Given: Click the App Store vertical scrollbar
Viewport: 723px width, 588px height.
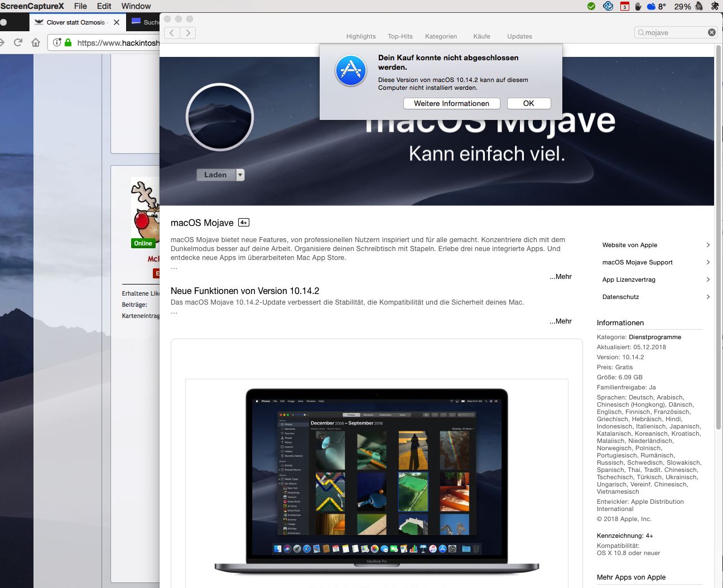Looking at the screenshot, I should tap(719, 237).
